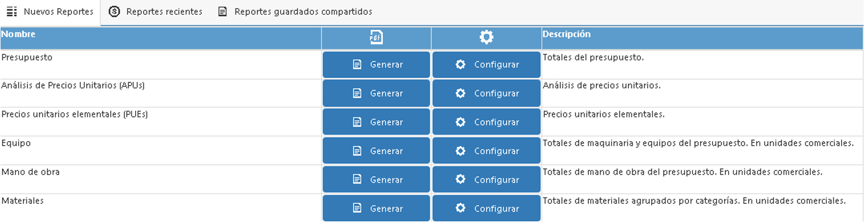Click the document icon in Equipo's Generar button
Viewport: 868px width, 223px height.
(357, 150)
